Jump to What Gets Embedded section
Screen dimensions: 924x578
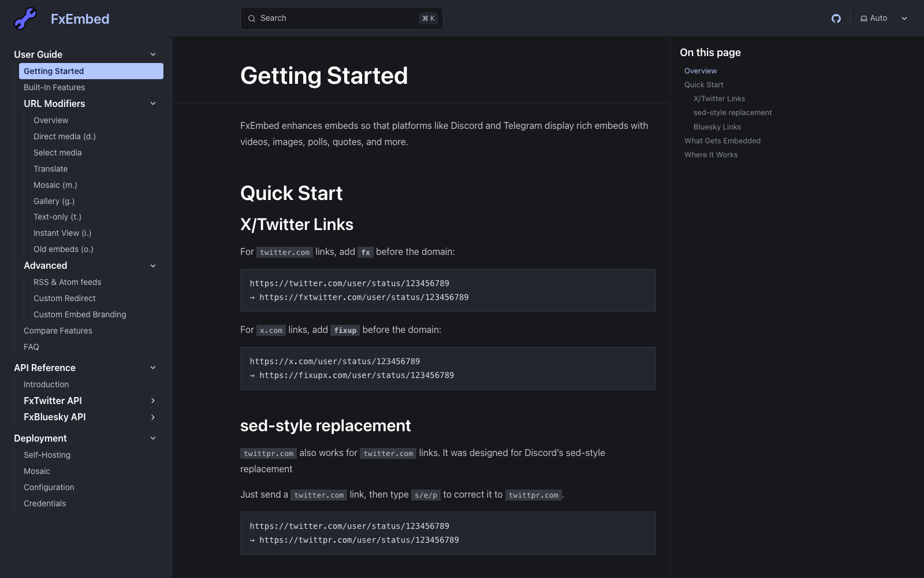[x=722, y=140]
